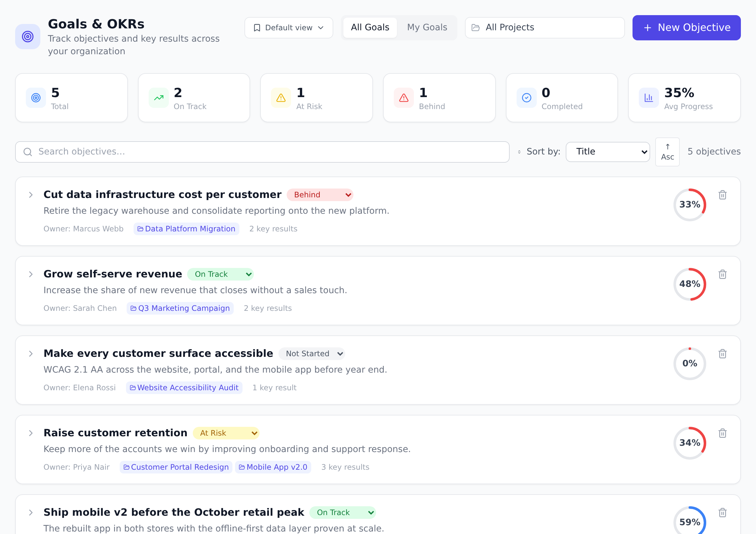Screen dimensions: 756x534
Task: Click the 48% progress ring
Action: click(690, 284)
